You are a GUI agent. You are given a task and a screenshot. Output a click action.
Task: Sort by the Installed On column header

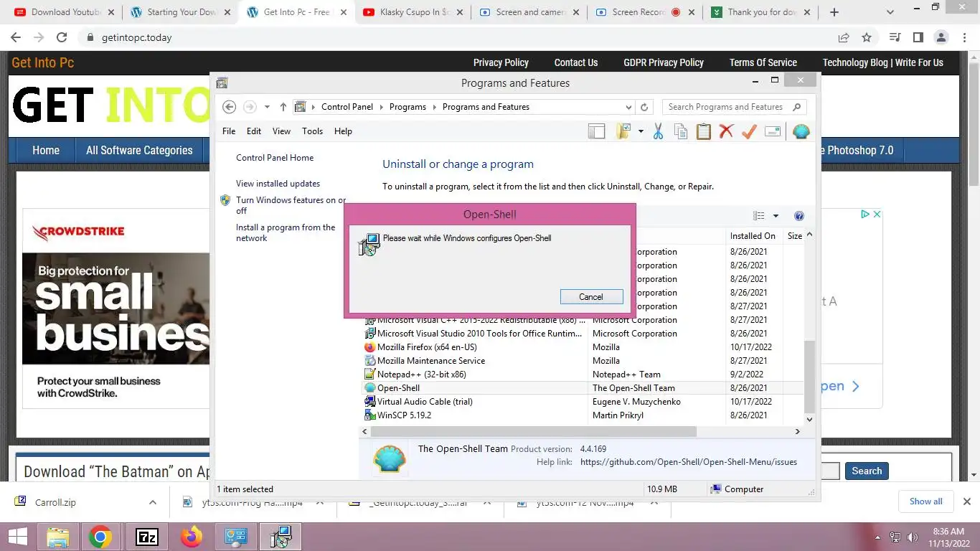[753, 236]
